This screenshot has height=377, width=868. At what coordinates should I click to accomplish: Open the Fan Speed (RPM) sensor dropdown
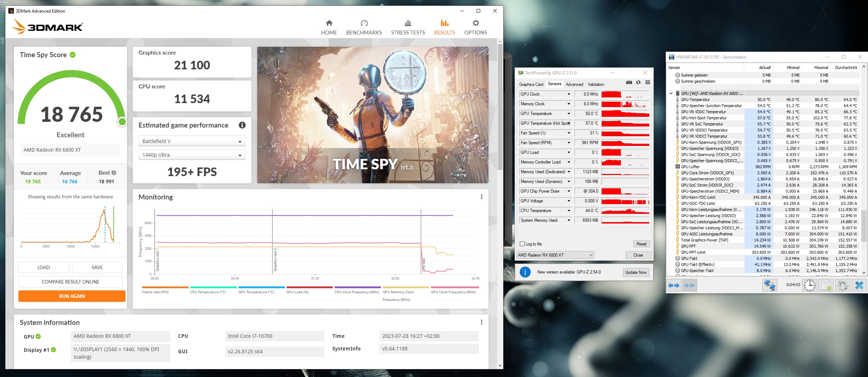569,143
